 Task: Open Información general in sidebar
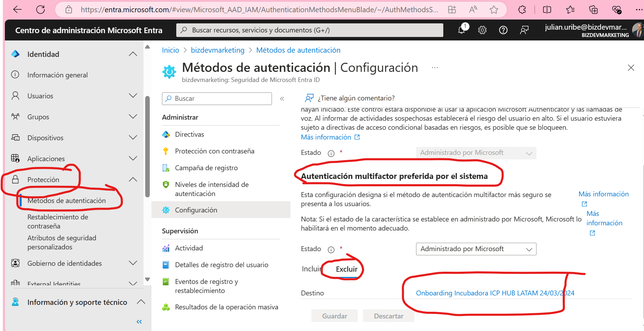[58, 75]
